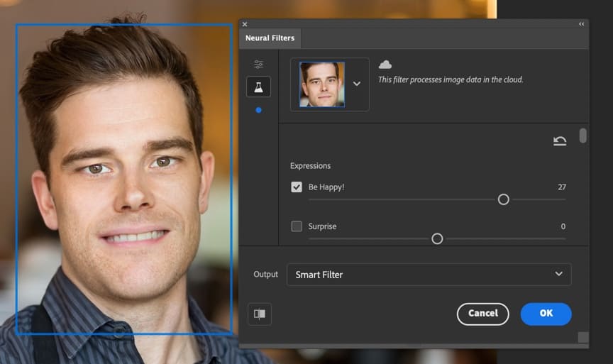Select the beta filters flask icon
Viewport: 613px width, 364px height.
pyautogui.click(x=258, y=87)
